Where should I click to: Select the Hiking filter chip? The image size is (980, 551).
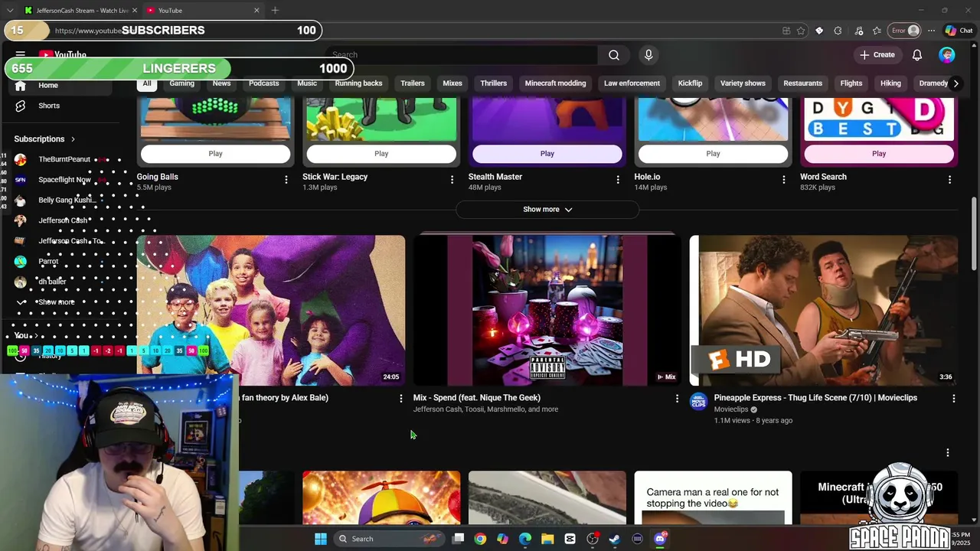[890, 83]
